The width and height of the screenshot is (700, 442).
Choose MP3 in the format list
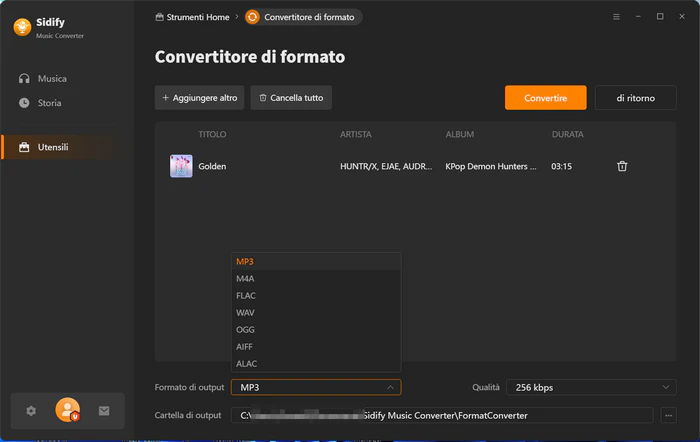(316, 262)
